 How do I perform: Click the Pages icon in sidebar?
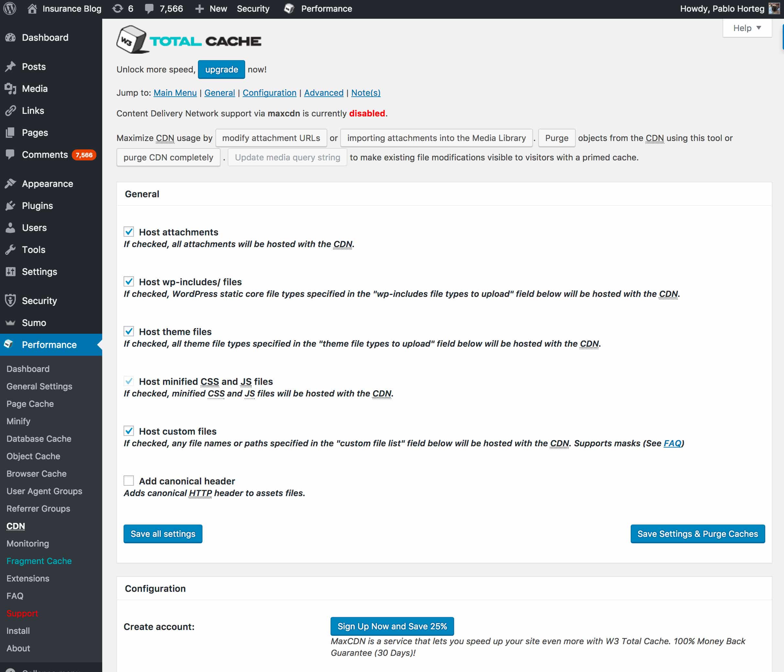point(11,133)
